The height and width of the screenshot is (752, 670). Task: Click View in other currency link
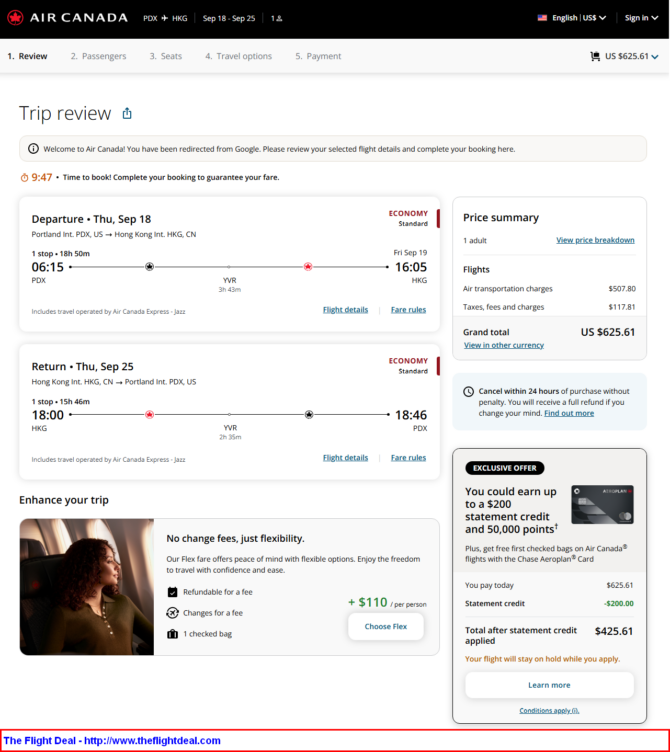click(504, 345)
